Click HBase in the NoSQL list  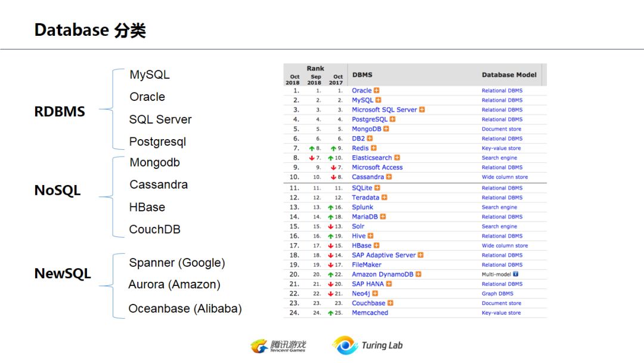[147, 207]
